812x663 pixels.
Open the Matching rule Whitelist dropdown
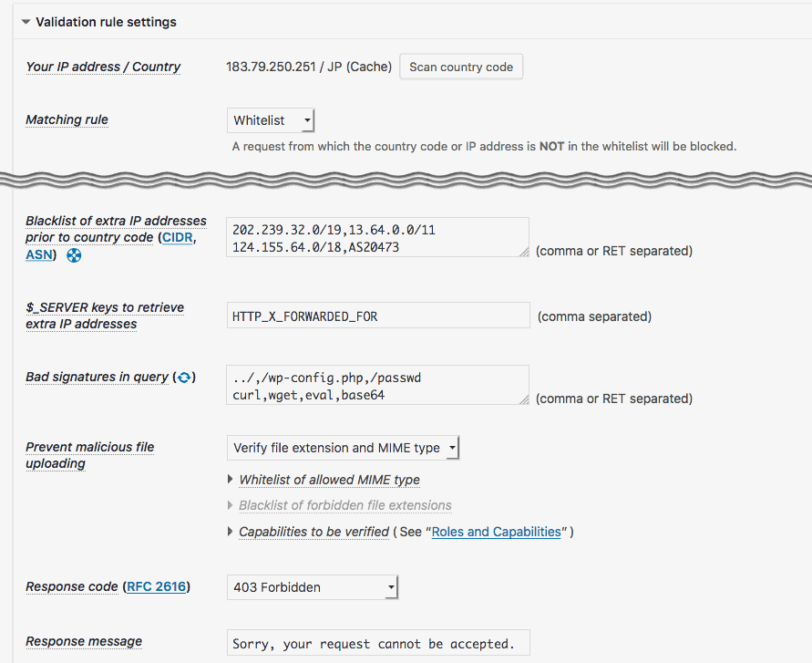271,120
